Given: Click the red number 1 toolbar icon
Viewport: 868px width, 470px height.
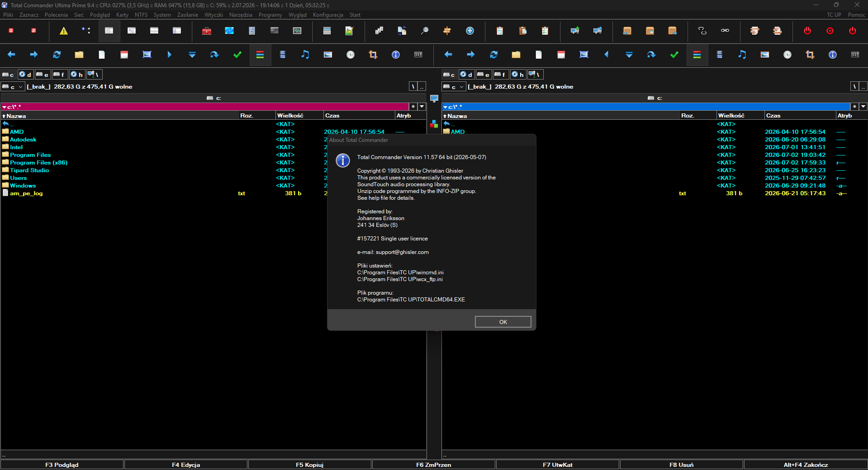Looking at the screenshot, I should [11, 31].
